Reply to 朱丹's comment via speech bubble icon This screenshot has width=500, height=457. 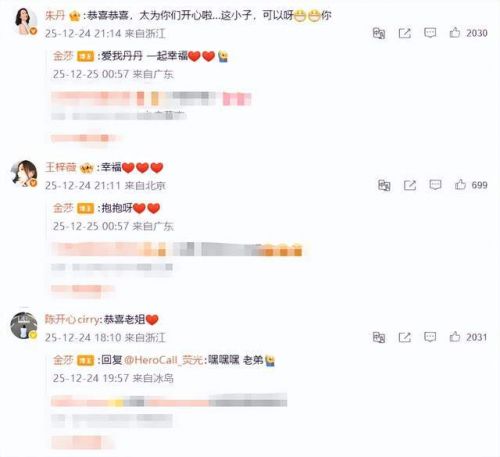430,33
